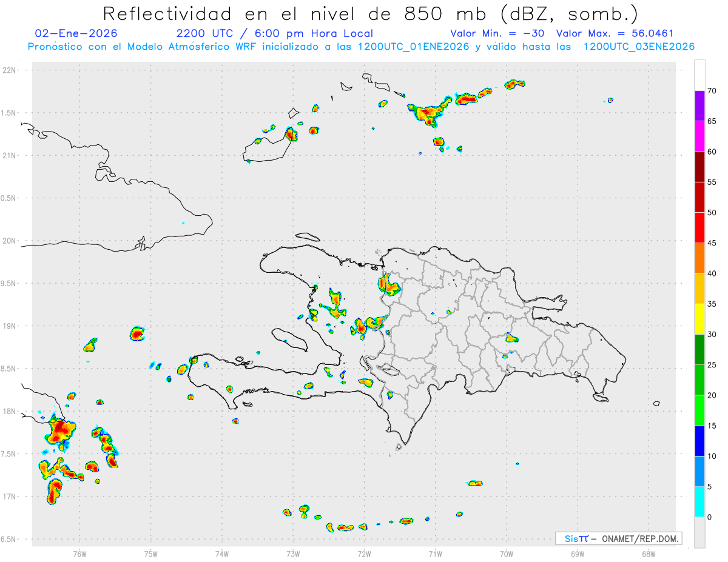Pick the dark blue 10–15 dBZ color segment
This screenshot has height=562, width=728.
pyautogui.click(x=699, y=441)
